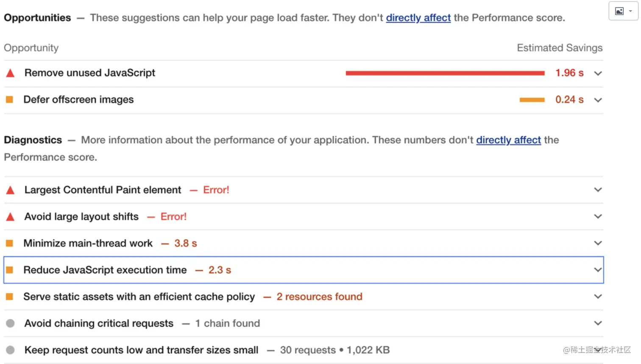Viewport: 641px width, 364px height.
Task: Click red triangle beside Largest Contentful Paint element
Action: pos(10,190)
